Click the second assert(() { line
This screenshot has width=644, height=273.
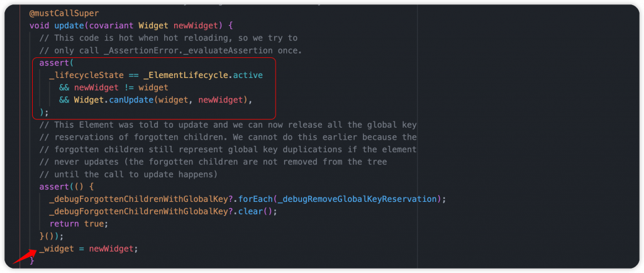point(67,187)
